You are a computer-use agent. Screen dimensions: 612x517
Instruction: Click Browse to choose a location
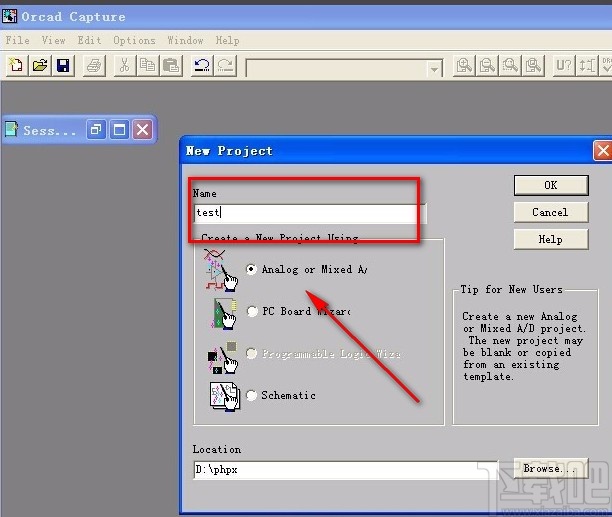coord(551,468)
